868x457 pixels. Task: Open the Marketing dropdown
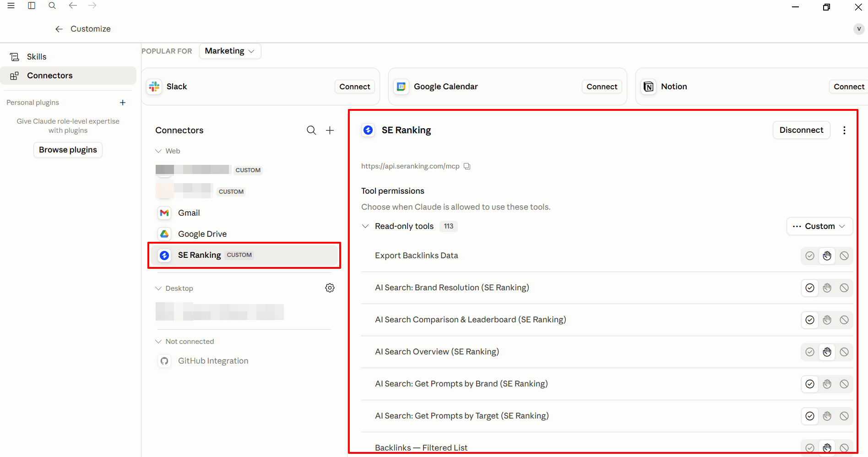230,51
